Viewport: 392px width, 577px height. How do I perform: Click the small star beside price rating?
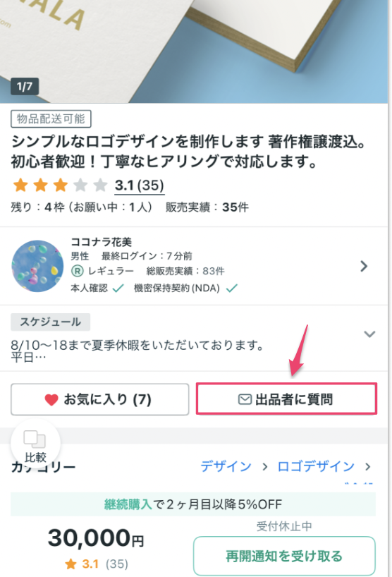pyautogui.click(x=71, y=564)
